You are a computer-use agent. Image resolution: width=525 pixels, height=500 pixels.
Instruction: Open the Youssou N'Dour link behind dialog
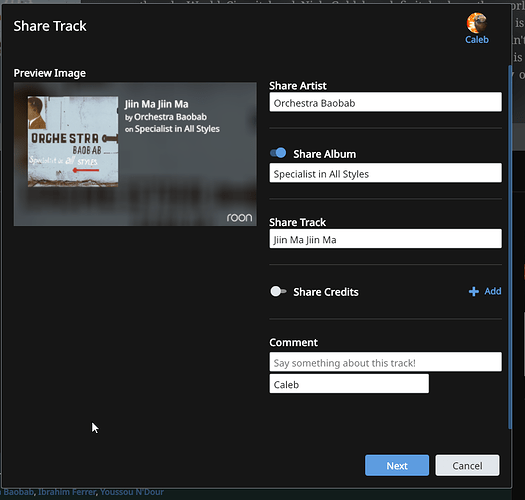tap(132, 492)
